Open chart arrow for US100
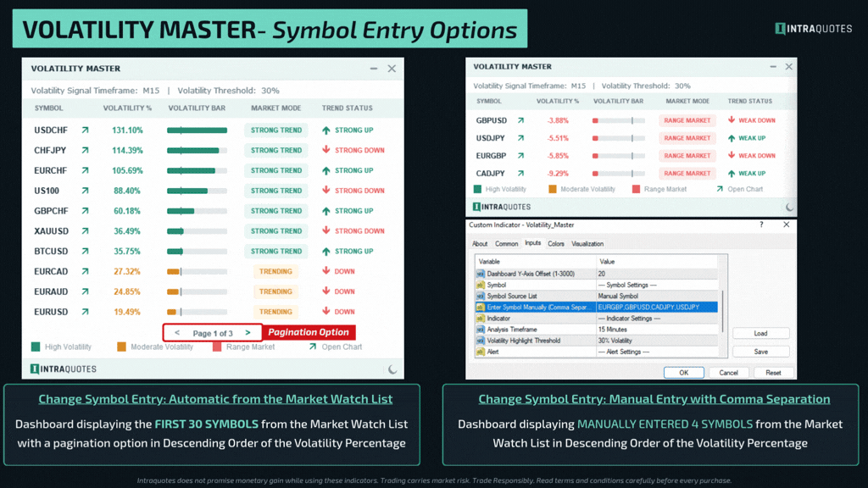Image resolution: width=868 pixels, height=488 pixels. pos(85,191)
